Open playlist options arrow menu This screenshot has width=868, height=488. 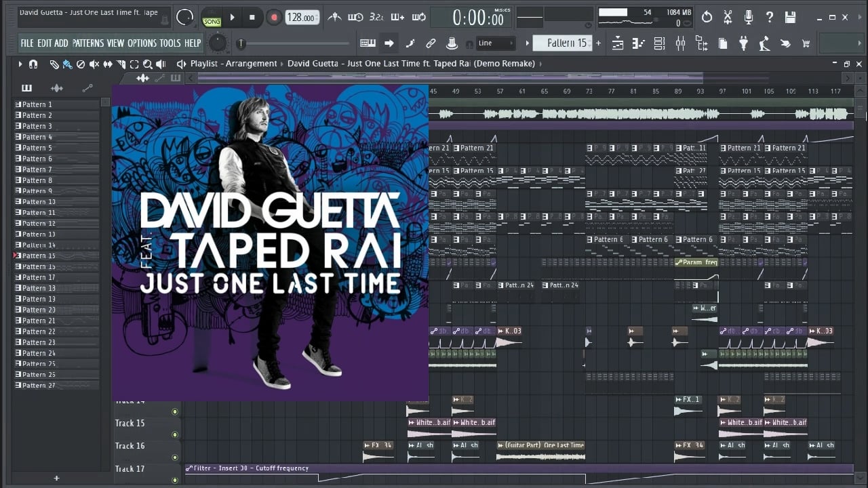click(x=20, y=64)
